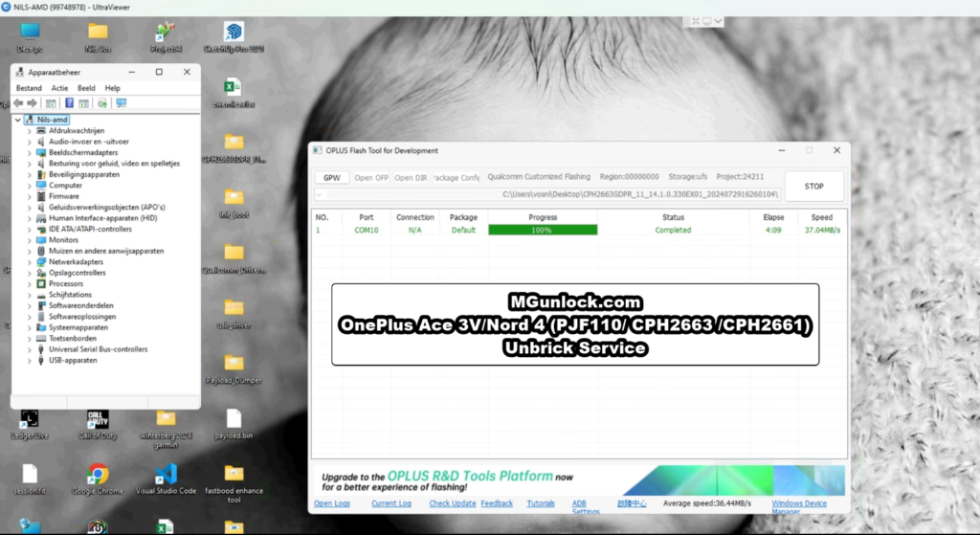Select the usb driver folder icon
Viewport: 980px width, 535px height.
tap(234, 314)
